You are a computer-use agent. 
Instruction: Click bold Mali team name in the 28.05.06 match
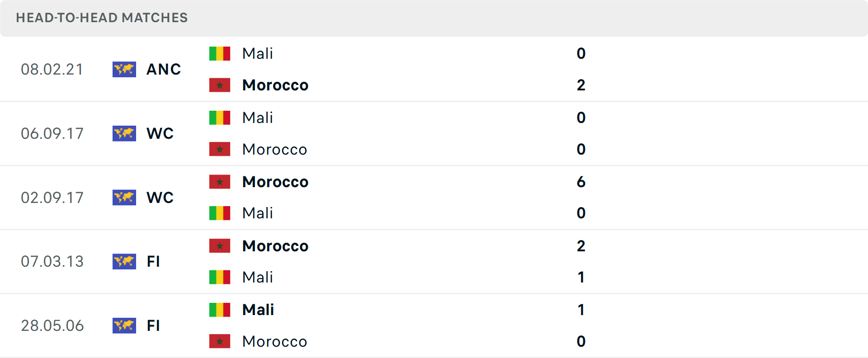click(x=258, y=310)
